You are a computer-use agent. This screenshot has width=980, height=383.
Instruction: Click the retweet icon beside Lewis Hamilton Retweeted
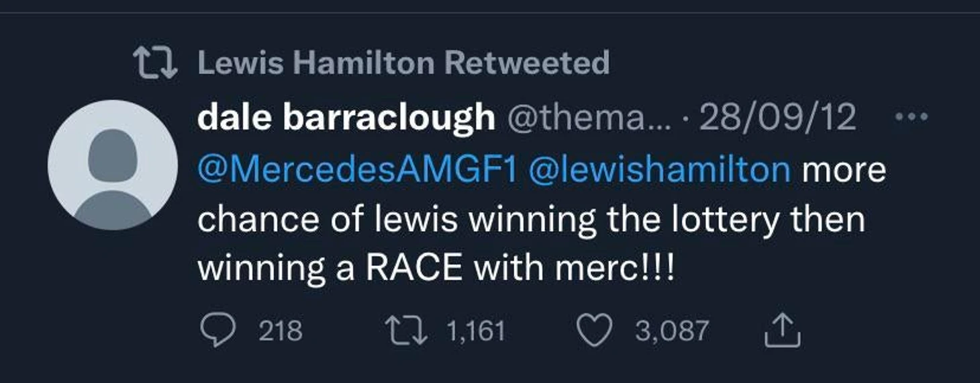click(155, 64)
